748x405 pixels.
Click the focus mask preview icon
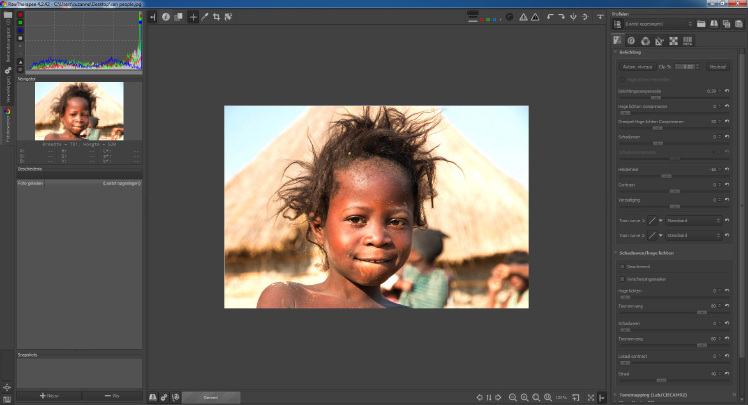tap(510, 17)
